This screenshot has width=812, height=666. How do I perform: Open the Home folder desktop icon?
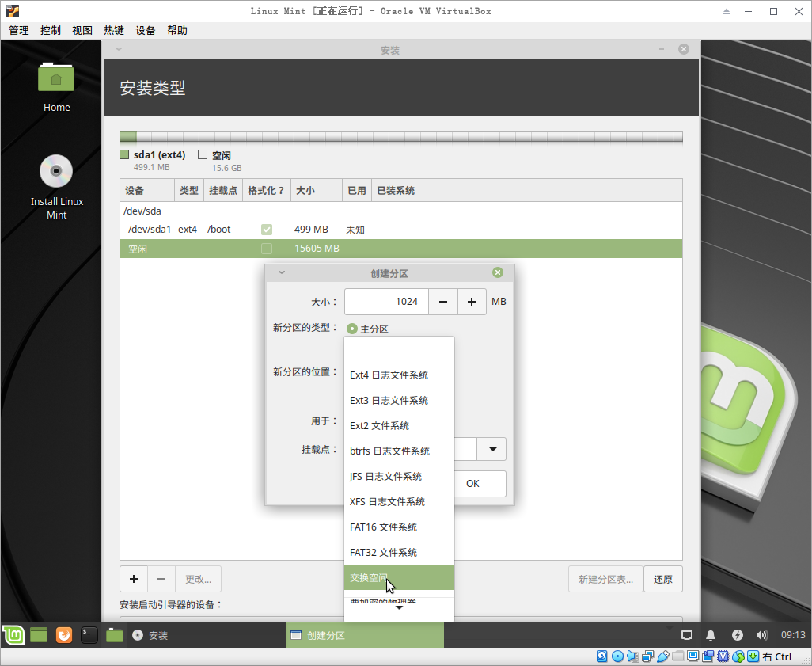click(56, 78)
